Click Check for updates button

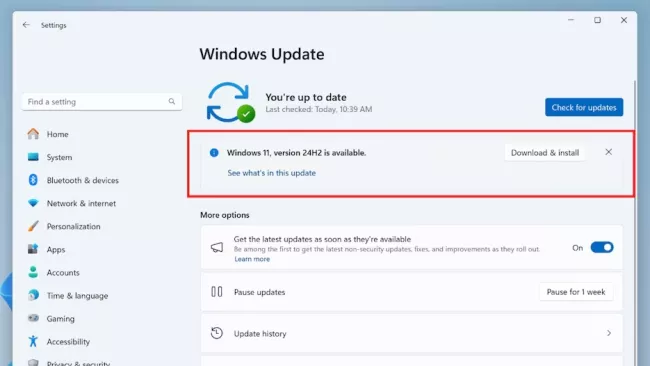[x=584, y=107]
